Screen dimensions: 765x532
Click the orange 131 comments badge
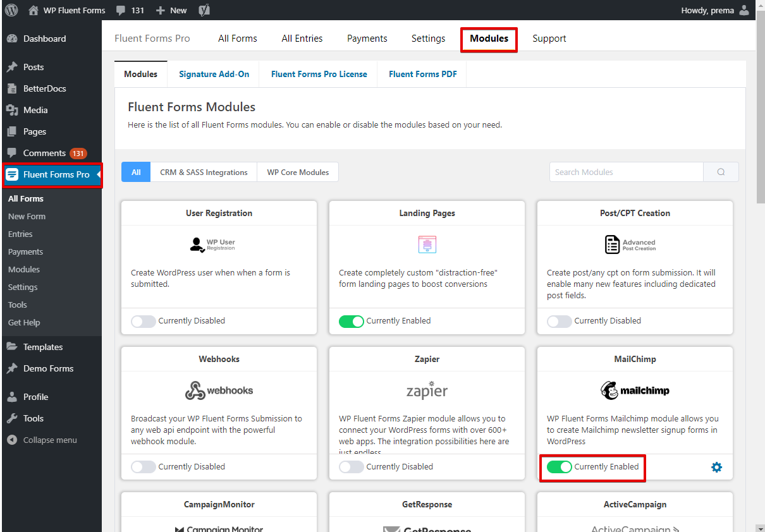[x=78, y=154]
